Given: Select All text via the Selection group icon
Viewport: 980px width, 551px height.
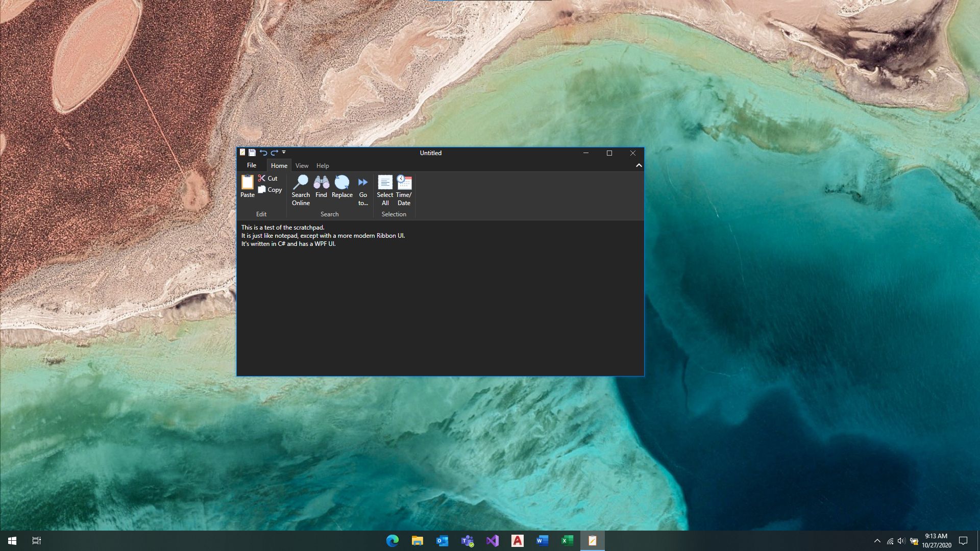Looking at the screenshot, I should point(385,189).
